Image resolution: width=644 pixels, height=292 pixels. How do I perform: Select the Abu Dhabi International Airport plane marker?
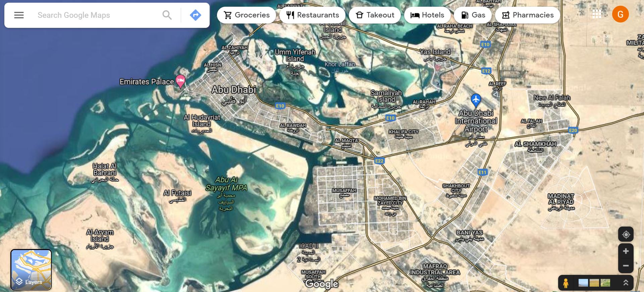pos(476,100)
